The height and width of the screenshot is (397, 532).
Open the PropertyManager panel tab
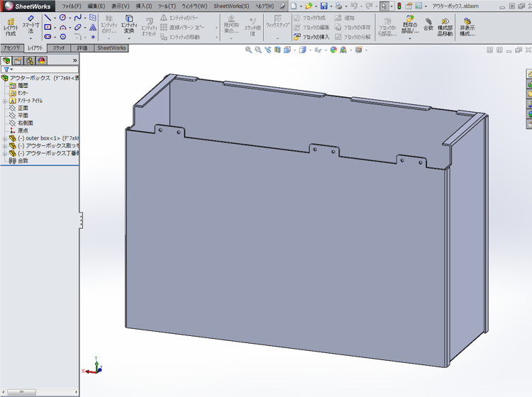click(18, 60)
